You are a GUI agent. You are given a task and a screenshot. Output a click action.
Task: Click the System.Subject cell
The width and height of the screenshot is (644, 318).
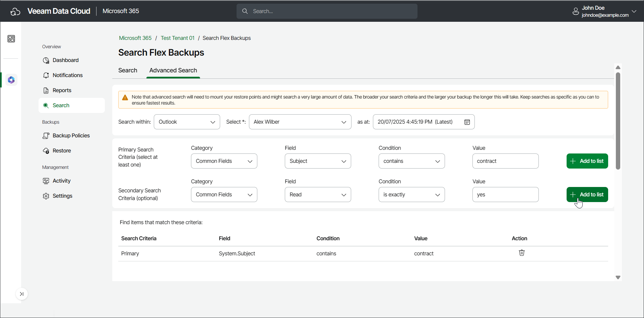[237, 254]
